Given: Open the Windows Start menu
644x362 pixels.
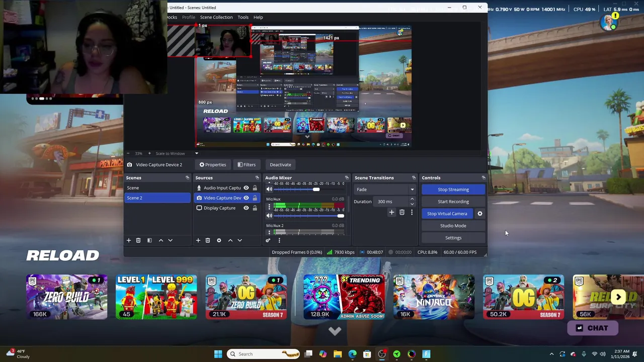Looking at the screenshot, I should (218, 354).
